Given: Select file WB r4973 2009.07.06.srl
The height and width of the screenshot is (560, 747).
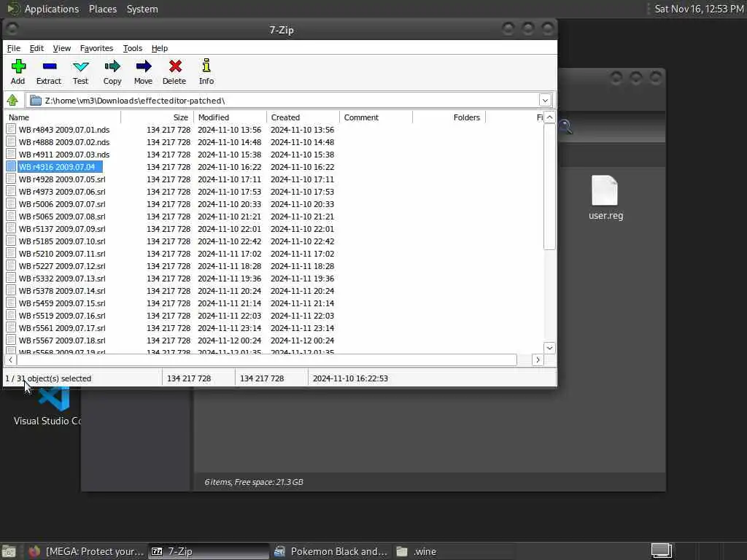Looking at the screenshot, I should (62, 192).
